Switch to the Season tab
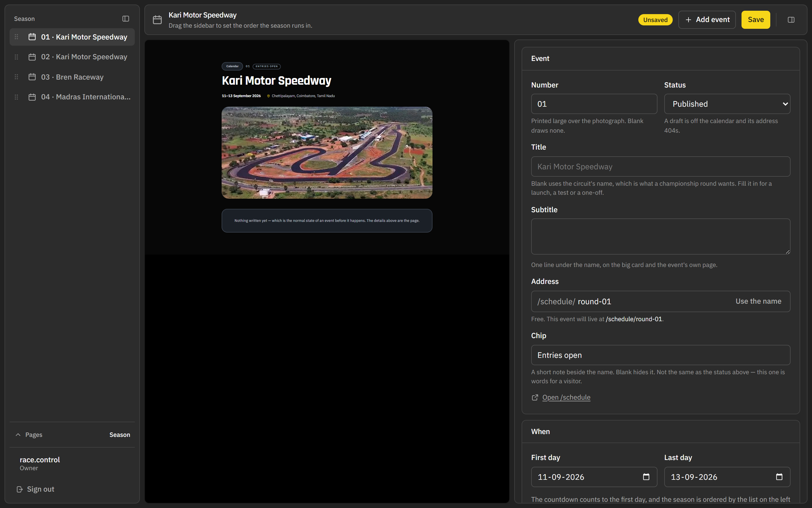The image size is (812, 508). (x=120, y=435)
